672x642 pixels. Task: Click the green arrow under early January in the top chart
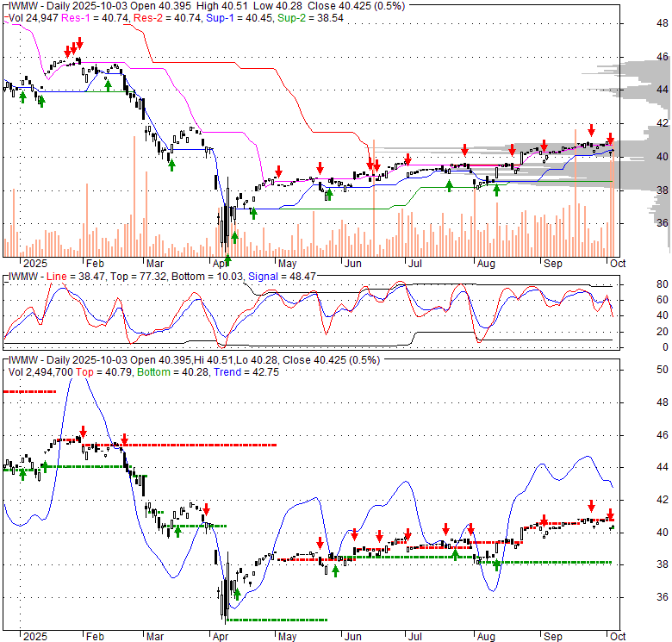[x=40, y=101]
